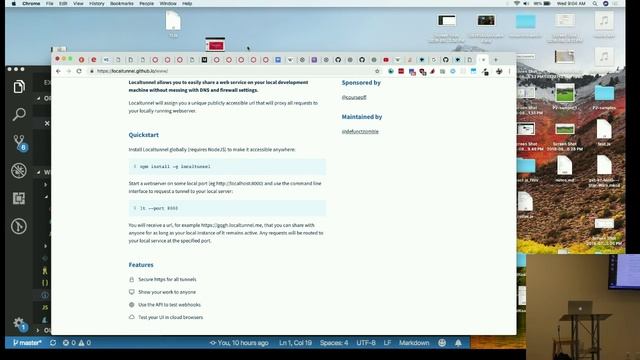Open the sponsor link under Sponsored by
This screenshot has height=360, width=640.
[x=354, y=97]
